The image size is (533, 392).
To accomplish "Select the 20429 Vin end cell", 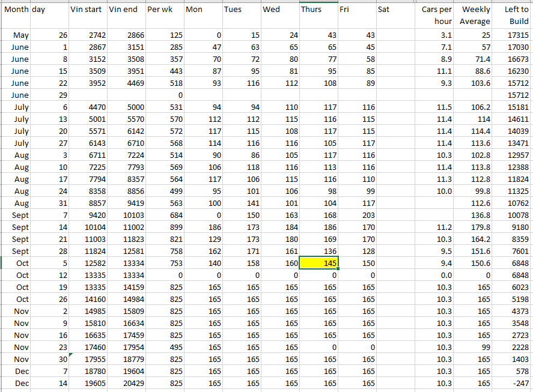I will click(x=126, y=383).
